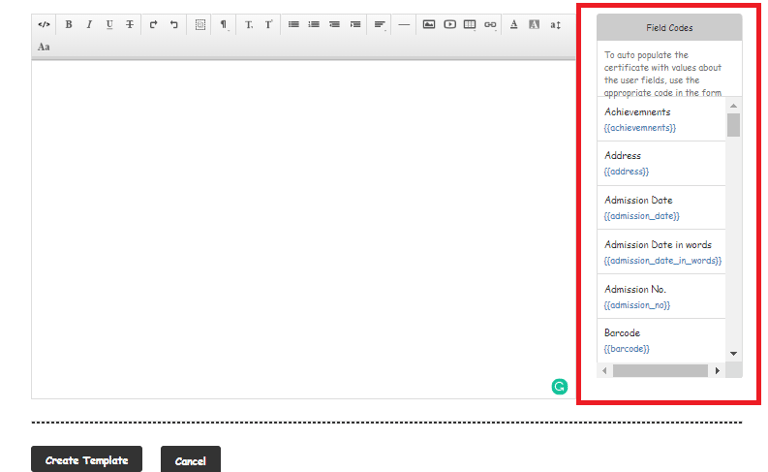The height and width of the screenshot is (472, 768).
Task: Apply bold formatting
Action: (x=69, y=24)
